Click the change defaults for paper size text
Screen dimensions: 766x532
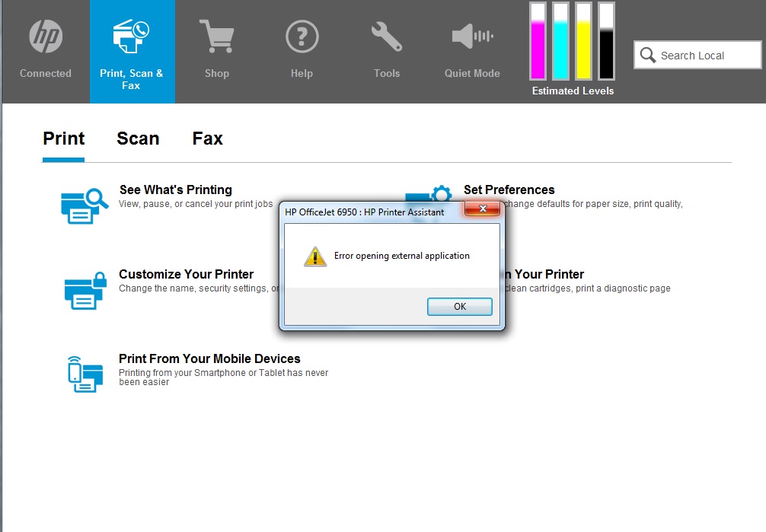point(594,204)
